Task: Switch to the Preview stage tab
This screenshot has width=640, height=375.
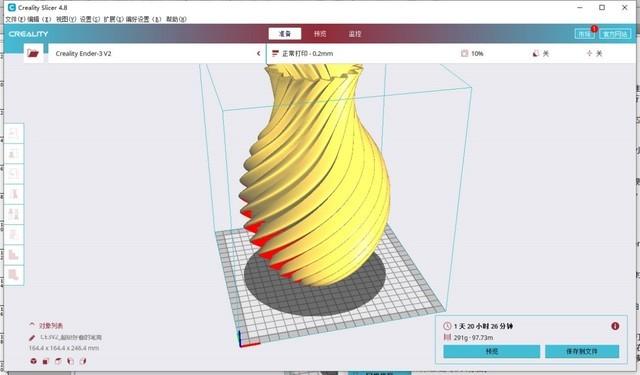Action: pyautogui.click(x=320, y=34)
